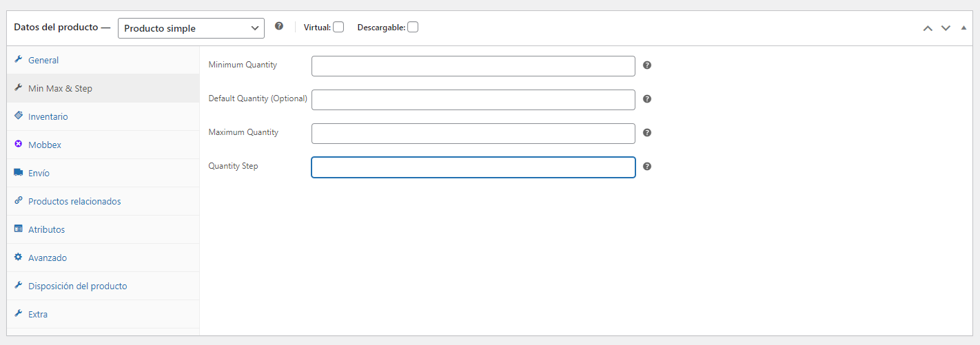Click the help icon beside Minimum Quantity
The width and height of the screenshot is (980, 345).
point(647,65)
